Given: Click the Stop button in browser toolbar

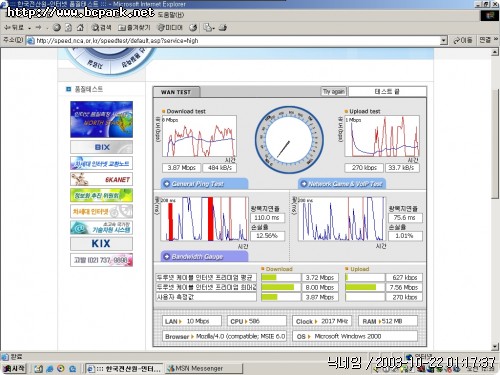Looking at the screenshot, I should click(x=57, y=28).
